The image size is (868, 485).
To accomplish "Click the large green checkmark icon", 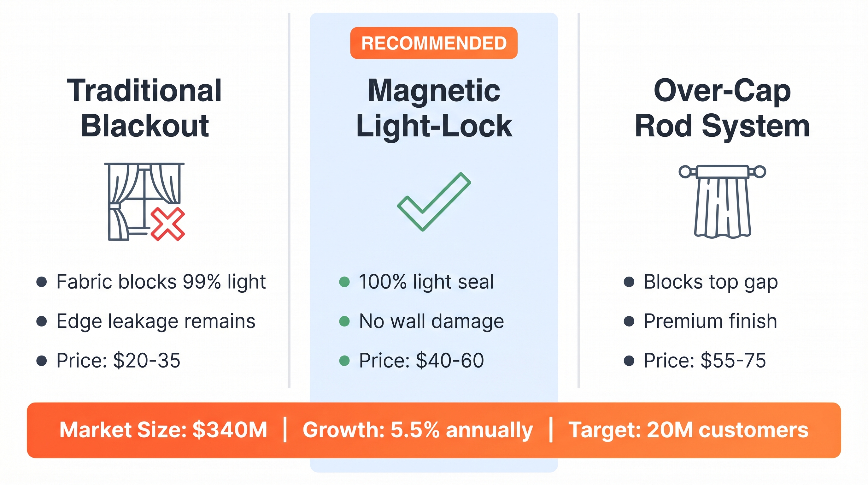I will [x=434, y=202].
